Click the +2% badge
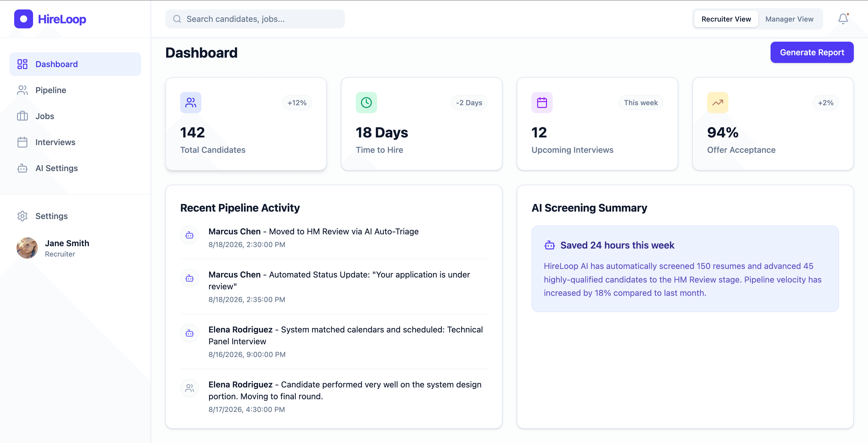 (x=825, y=103)
